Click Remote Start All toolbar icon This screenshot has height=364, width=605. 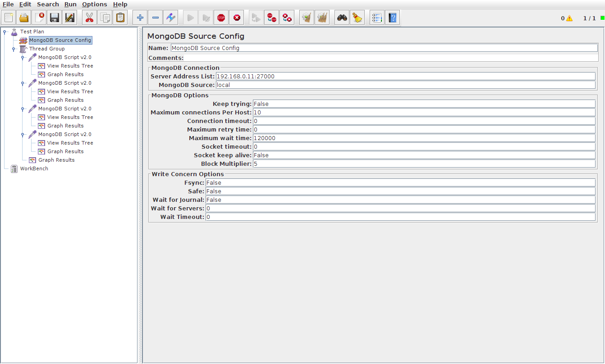pos(256,18)
